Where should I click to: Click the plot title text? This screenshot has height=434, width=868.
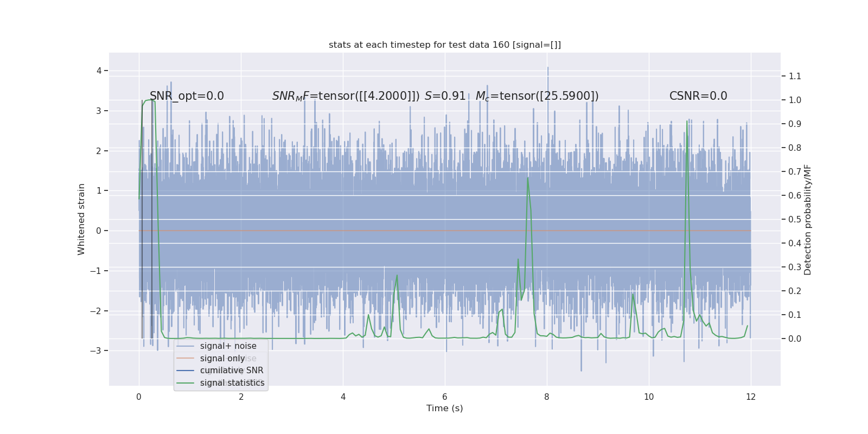pyautogui.click(x=445, y=45)
